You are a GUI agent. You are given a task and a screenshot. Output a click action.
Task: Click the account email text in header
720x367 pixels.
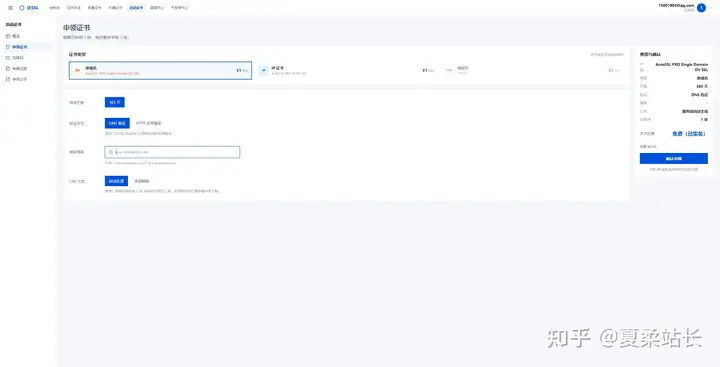(676, 5)
